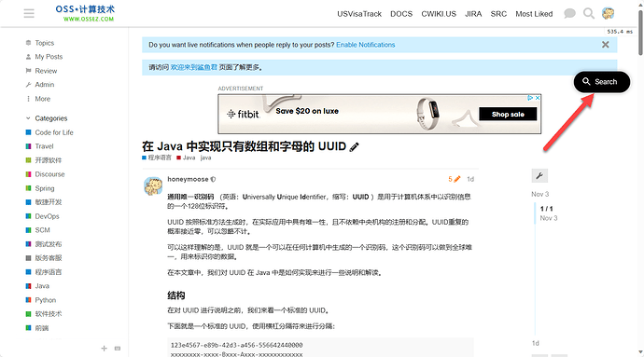Add a new sidebar section with plus icon
This screenshot has height=357, width=644.
coord(104,349)
